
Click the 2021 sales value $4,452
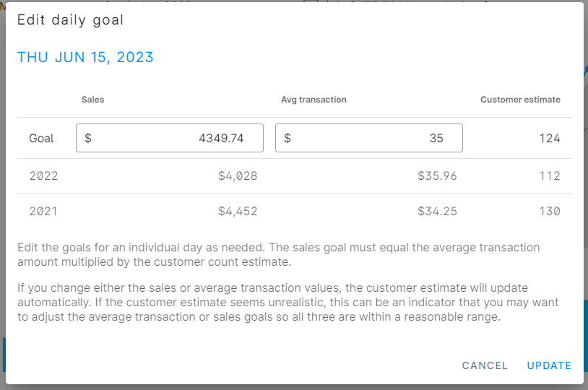pyautogui.click(x=238, y=212)
